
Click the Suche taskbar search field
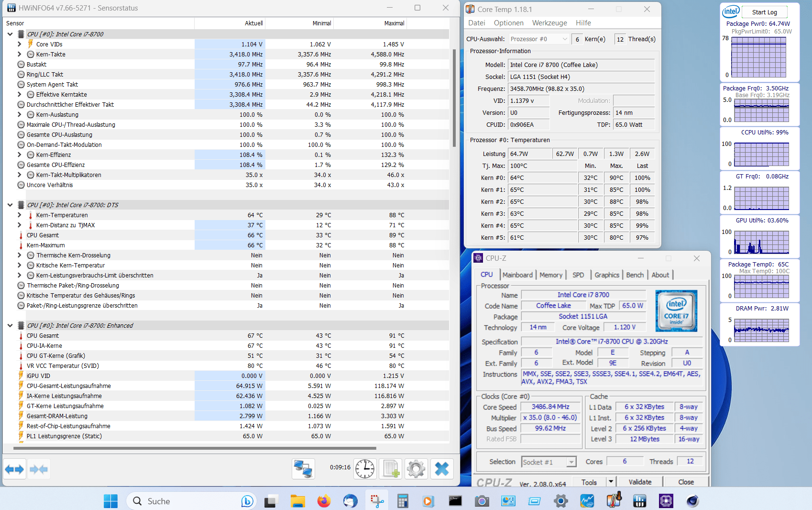[191, 501]
